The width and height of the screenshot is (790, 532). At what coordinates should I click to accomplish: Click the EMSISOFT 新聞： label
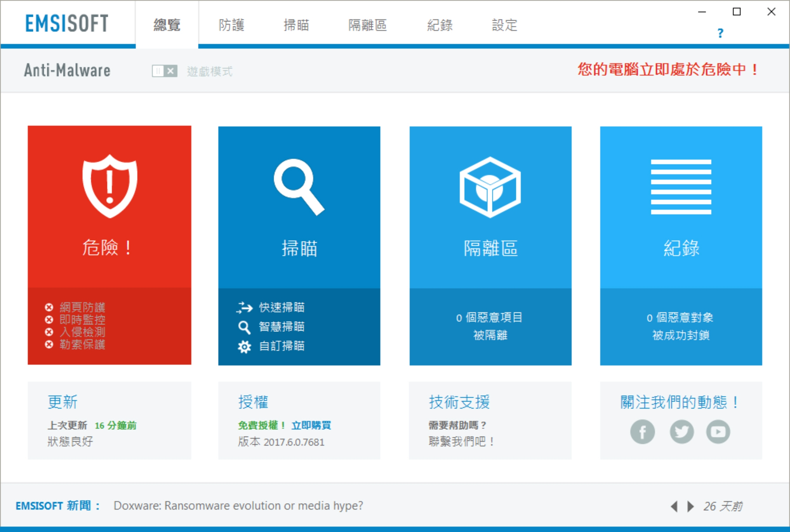pyautogui.click(x=58, y=506)
